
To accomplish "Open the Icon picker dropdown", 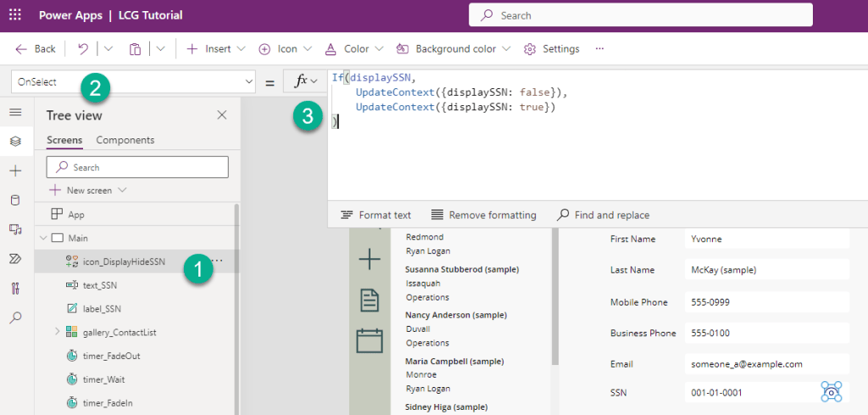I will coord(286,48).
